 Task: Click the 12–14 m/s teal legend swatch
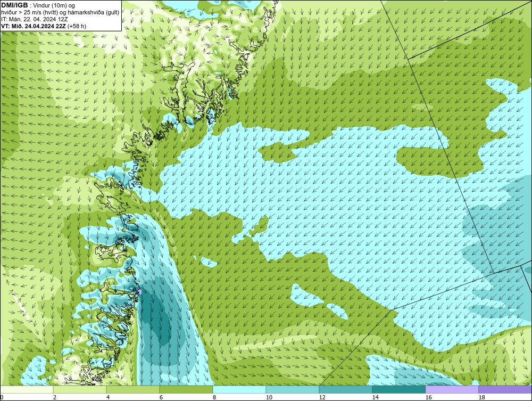point(345,389)
